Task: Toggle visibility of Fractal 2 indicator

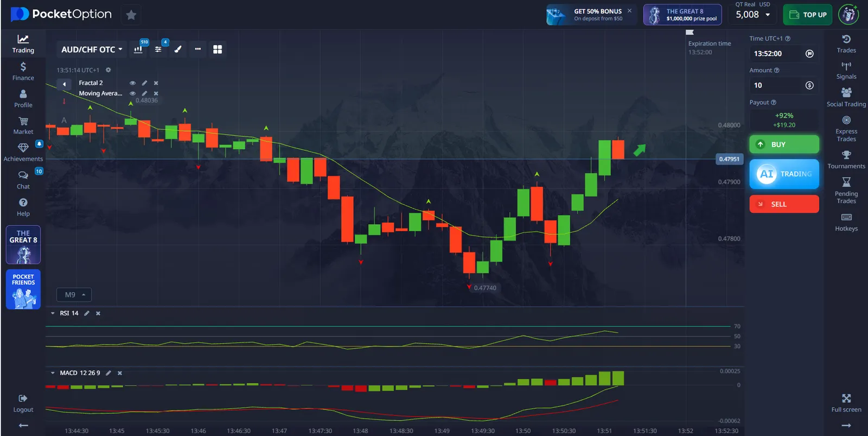Action: pyautogui.click(x=132, y=83)
